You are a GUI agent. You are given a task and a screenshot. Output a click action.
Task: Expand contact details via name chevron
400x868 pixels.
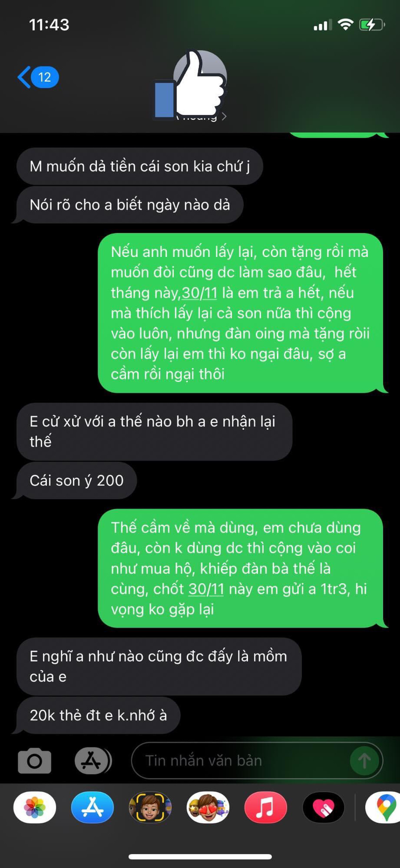click(x=224, y=116)
